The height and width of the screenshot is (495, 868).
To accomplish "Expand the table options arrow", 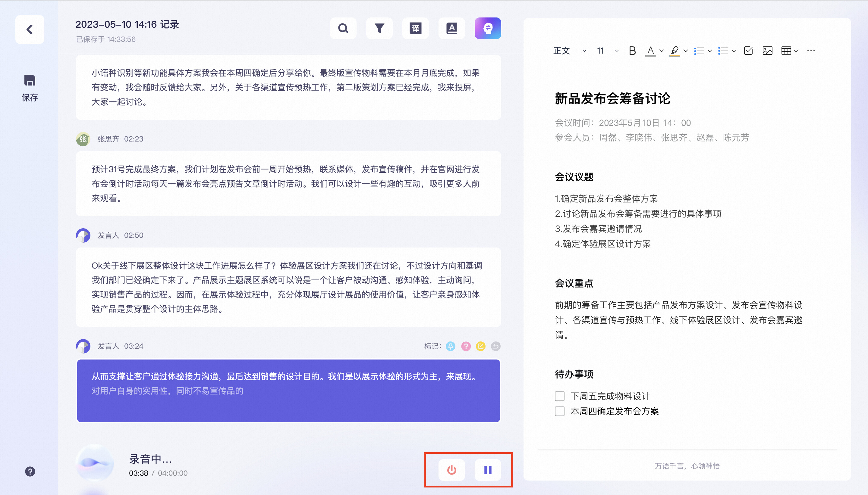I will (x=796, y=51).
